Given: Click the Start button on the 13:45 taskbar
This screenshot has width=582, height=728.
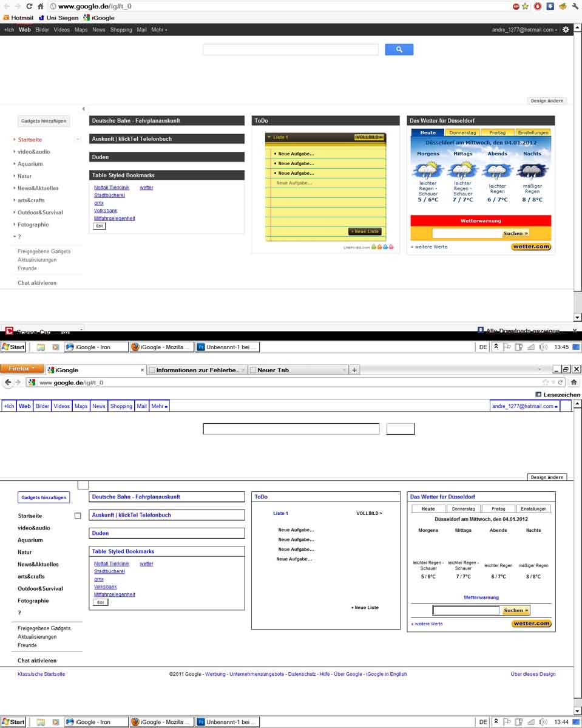Looking at the screenshot, I should coord(13,347).
